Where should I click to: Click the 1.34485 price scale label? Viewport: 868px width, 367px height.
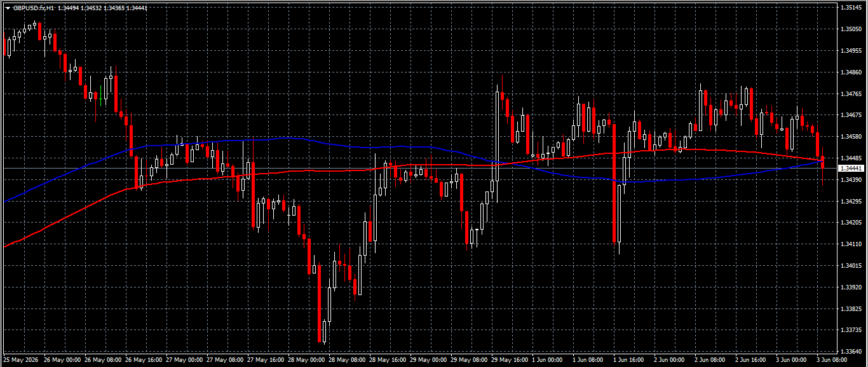coord(851,158)
